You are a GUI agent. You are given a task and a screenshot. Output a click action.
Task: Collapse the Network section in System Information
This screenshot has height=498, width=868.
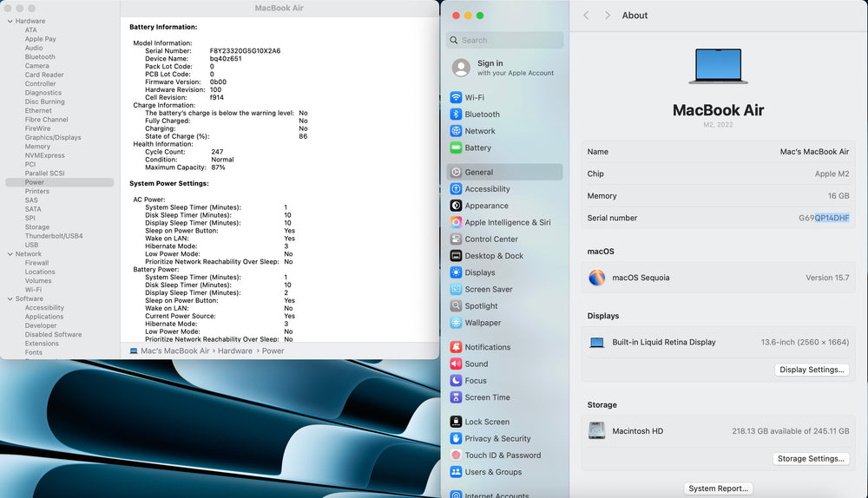[10, 254]
